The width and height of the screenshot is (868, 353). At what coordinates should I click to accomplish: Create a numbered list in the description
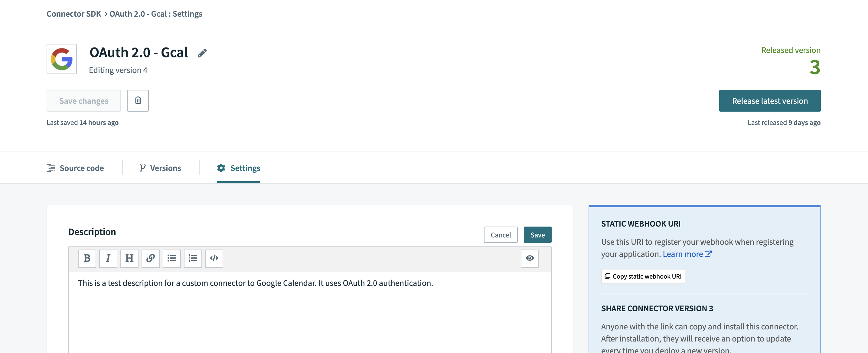click(x=193, y=258)
